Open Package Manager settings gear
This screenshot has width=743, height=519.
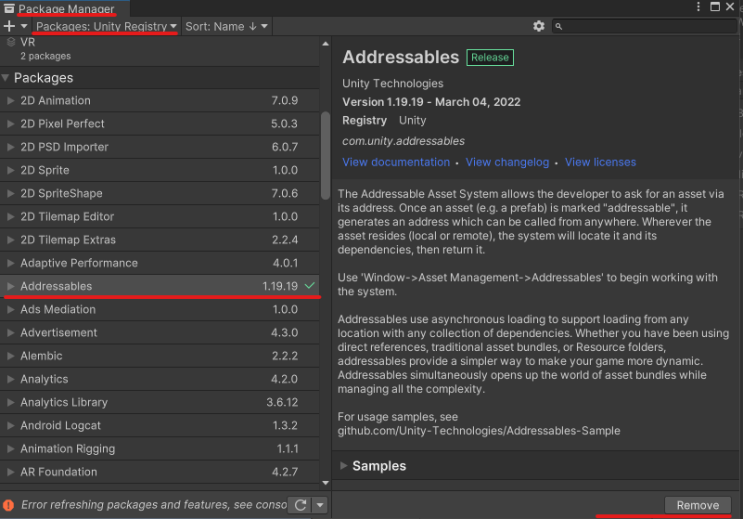pyautogui.click(x=538, y=26)
